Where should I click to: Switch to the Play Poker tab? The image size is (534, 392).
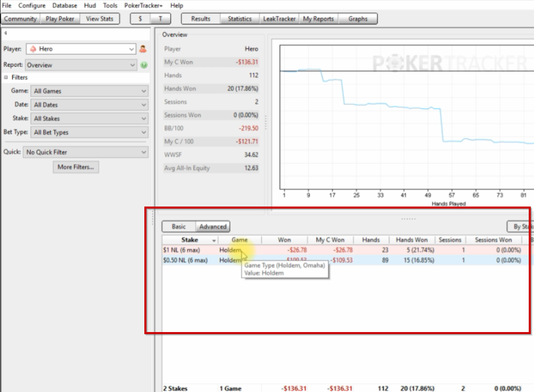coord(60,19)
